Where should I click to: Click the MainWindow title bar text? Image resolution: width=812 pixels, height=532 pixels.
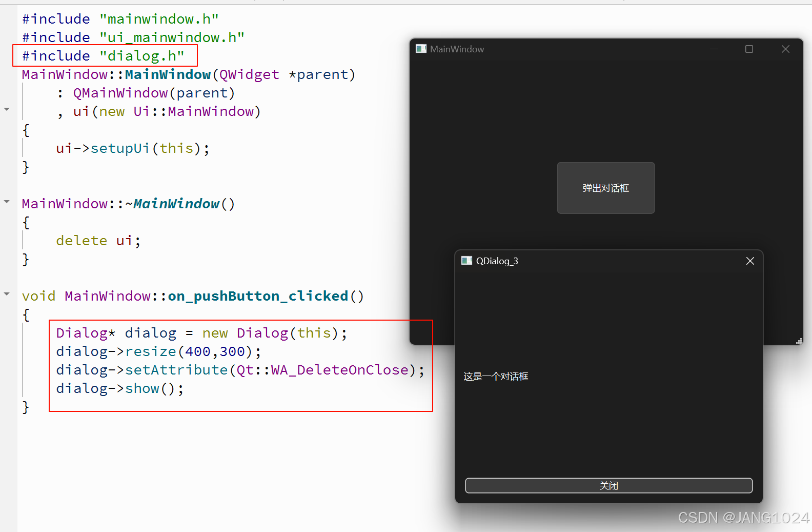pyautogui.click(x=457, y=49)
